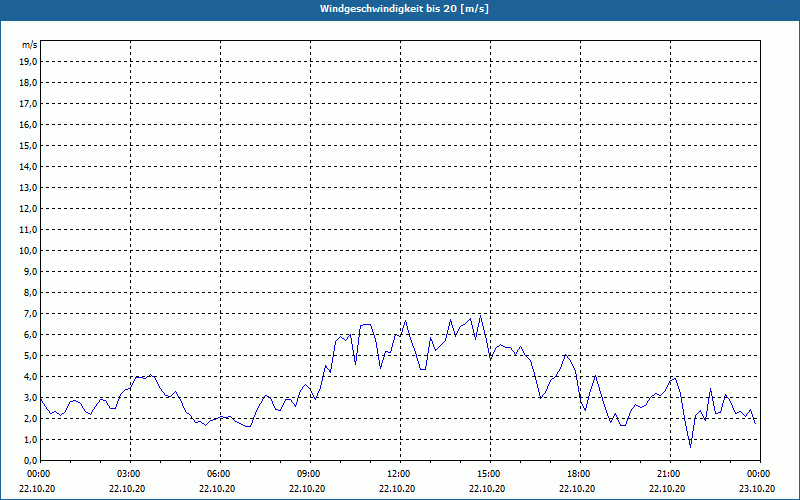The width and height of the screenshot is (800, 500).
Task: Click the 12,0 y-axis tick label
Action: pyautogui.click(x=29, y=209)
